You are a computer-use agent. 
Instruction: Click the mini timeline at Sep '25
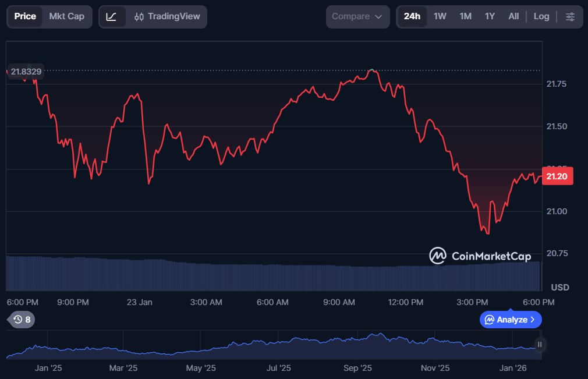(x=357, y=345)
